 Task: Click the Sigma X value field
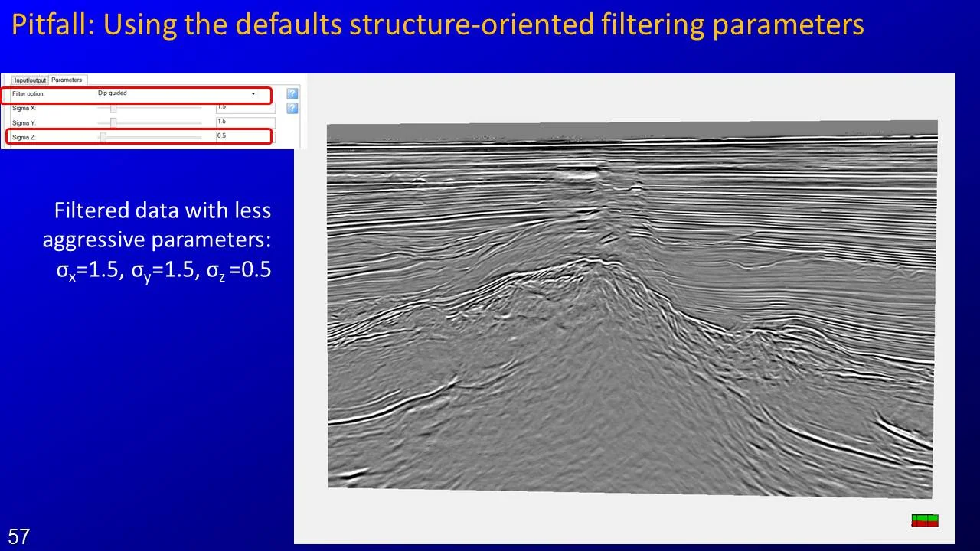click(x=245, y=108)
